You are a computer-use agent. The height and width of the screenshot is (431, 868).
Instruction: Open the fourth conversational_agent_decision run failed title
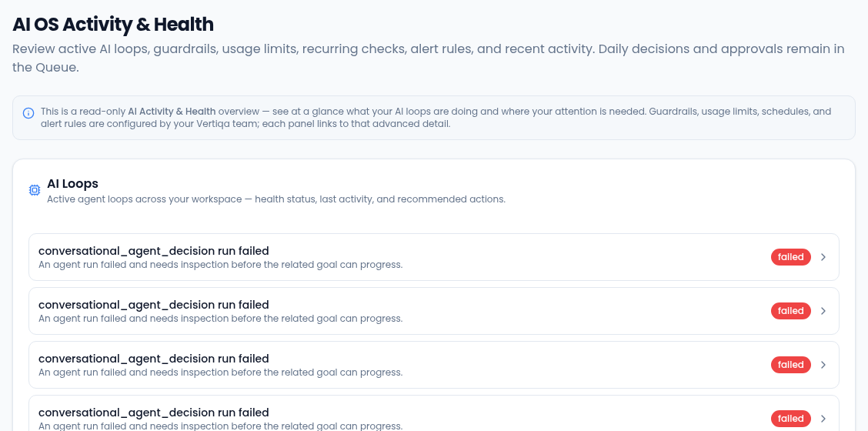[x=153, y=413]
